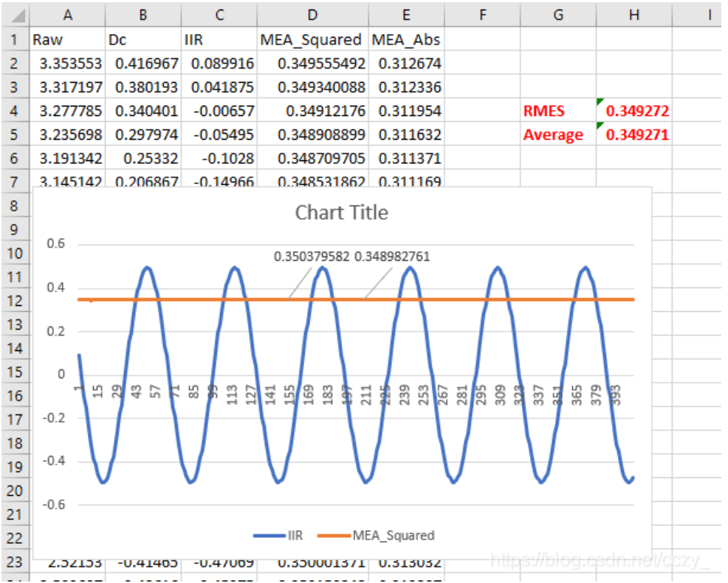Image resolution: width=728 pixels, height=583 pixels.
Task: Click the 0.348982761 data label
Action: pos(392,257)
